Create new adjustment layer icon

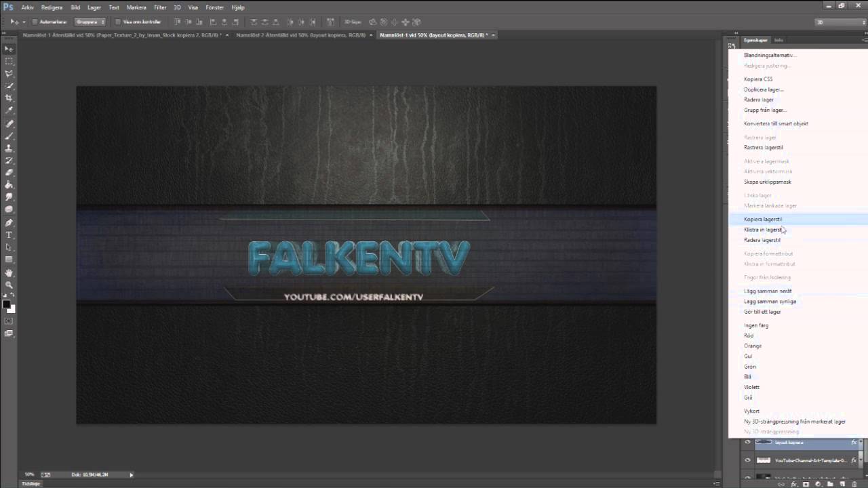818,485
